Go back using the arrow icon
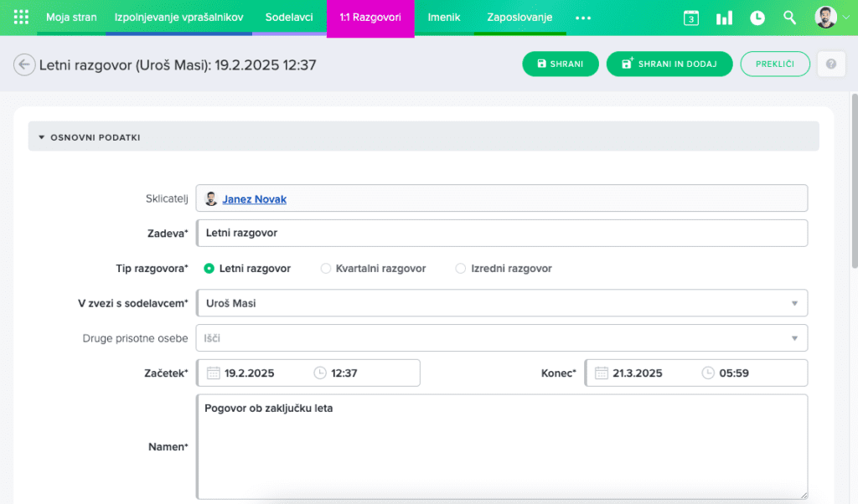The height and width of the screenshot is (504, 858). [25, 64]
